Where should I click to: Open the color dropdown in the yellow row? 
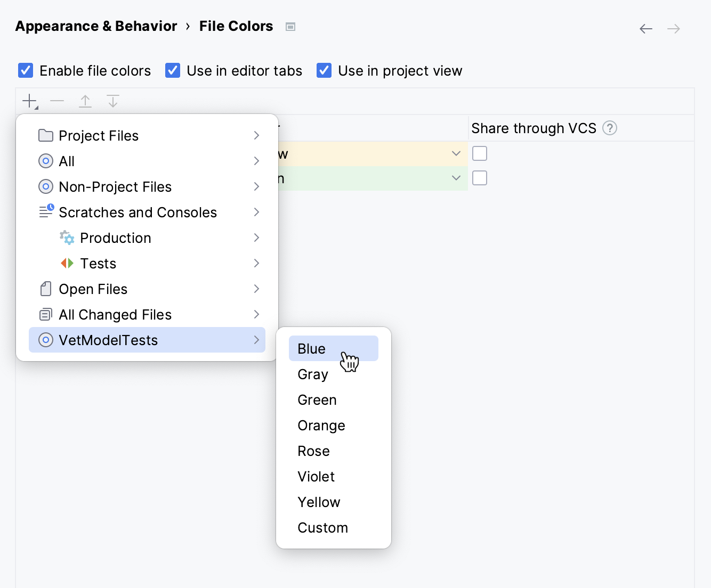tap(456, 153)
